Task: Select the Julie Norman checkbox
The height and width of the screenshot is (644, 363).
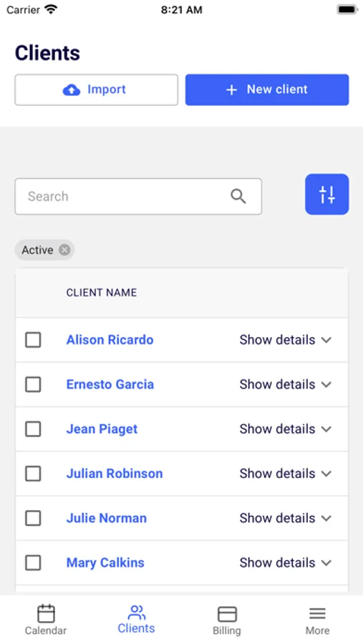Action: pyautogui.click(x=33, y=518)
